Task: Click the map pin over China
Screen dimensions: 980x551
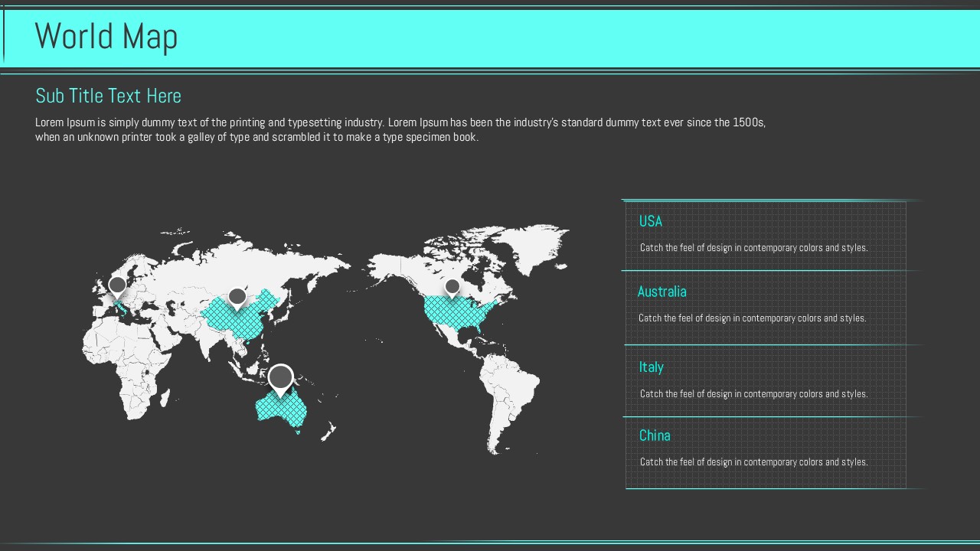Action: (x=237, y=297)
